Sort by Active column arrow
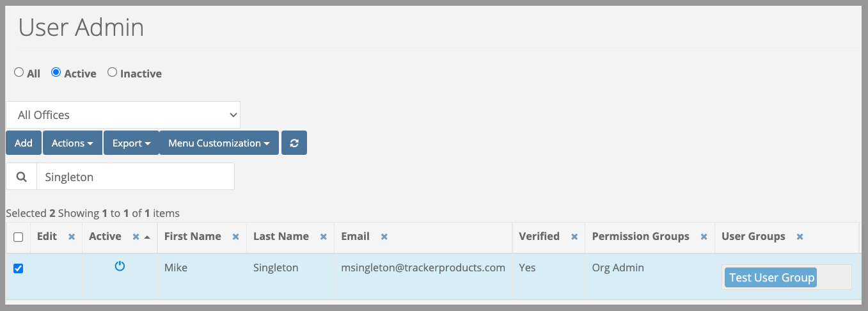 148,237
